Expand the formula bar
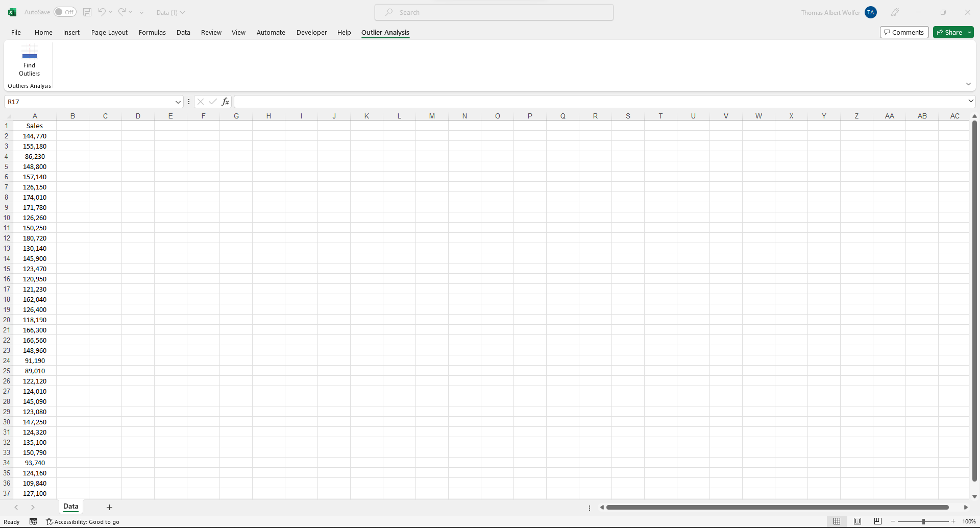 (970, 101)
